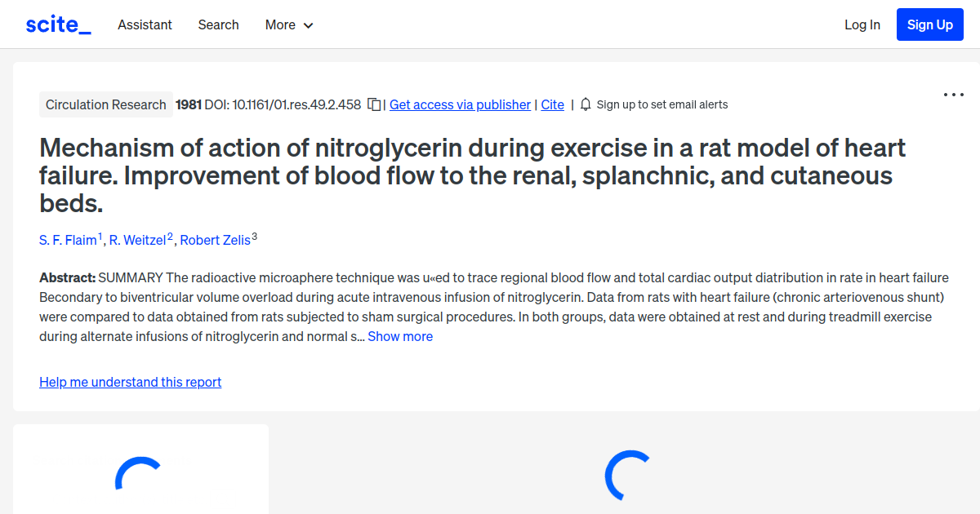Click the chevron next to More
The height and width of the screenshot is (514, 980).
coord(310,25)
